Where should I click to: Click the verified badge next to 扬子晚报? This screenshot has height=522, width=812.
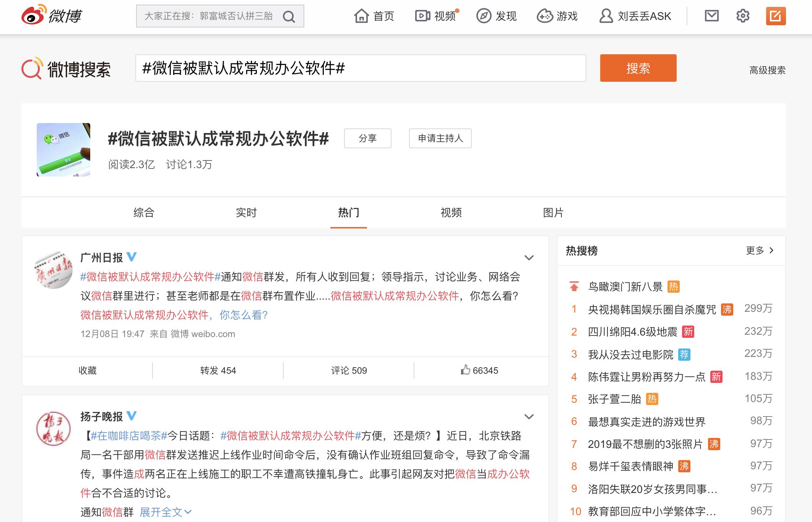coord(132,416)
